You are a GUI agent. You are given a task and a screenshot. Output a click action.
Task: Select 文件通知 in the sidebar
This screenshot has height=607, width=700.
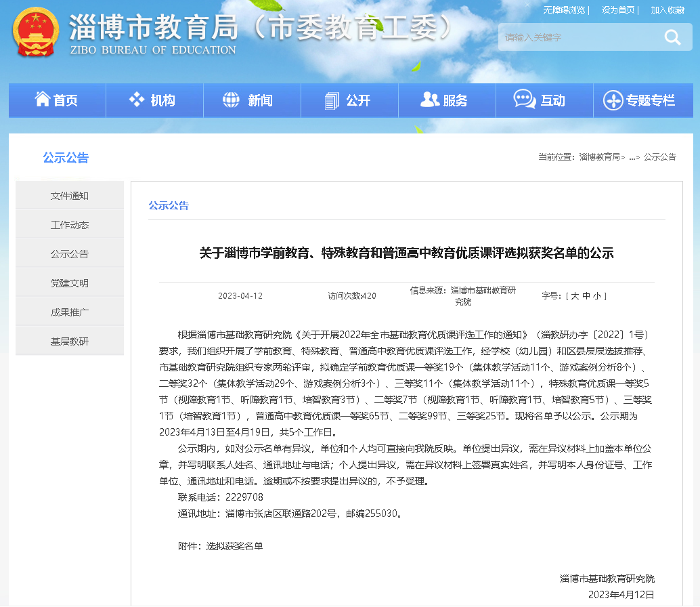pos(70,196)
